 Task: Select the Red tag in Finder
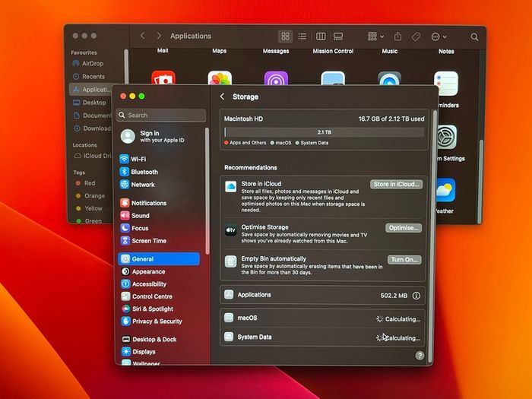pos(85,183)
